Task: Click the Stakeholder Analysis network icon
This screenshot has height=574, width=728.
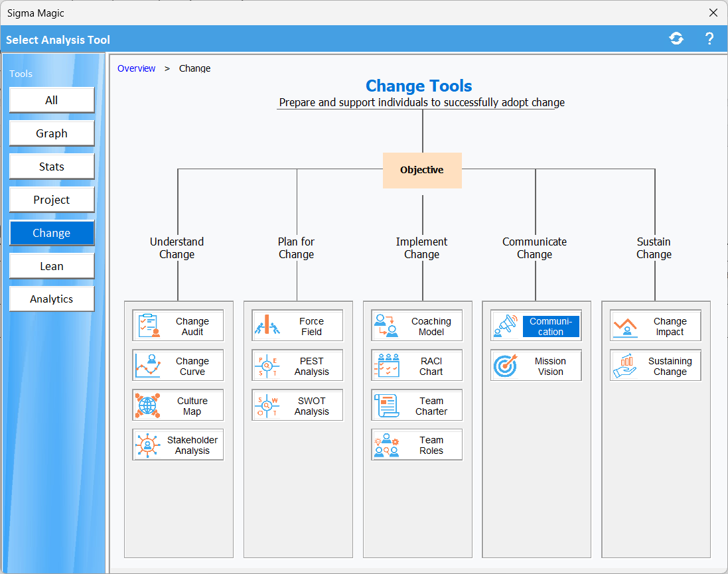Action: 148,445
